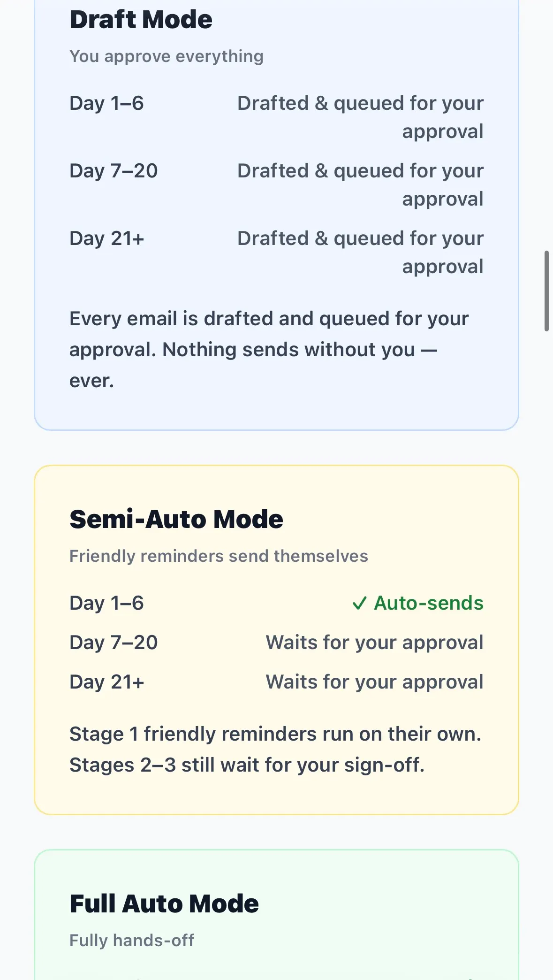553x980 pixels.
Task: Click 'Waits for your approval' beside Day 21+
Action: point(375,682)
